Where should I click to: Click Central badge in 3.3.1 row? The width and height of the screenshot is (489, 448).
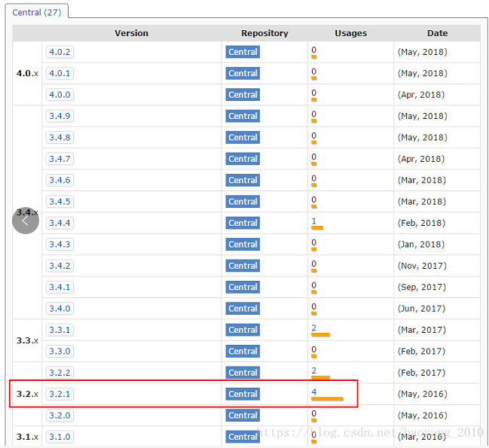pyautogui.click(x=243, y=330)
